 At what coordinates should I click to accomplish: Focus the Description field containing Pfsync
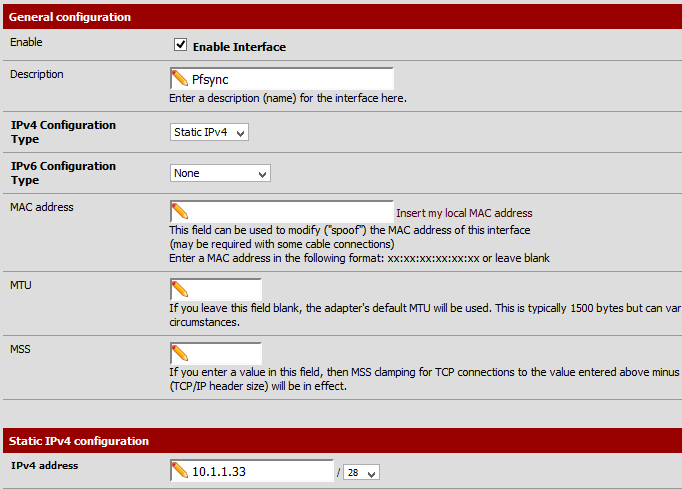[290, 79]
